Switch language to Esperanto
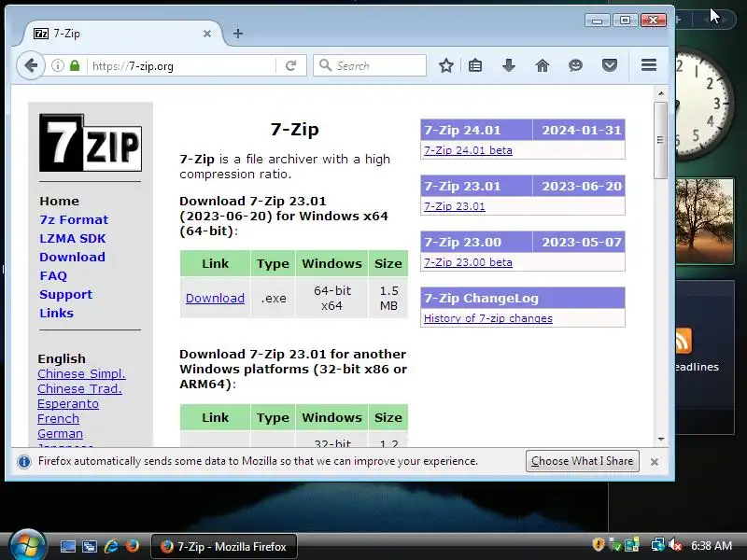747x560 pixels. 68,404
